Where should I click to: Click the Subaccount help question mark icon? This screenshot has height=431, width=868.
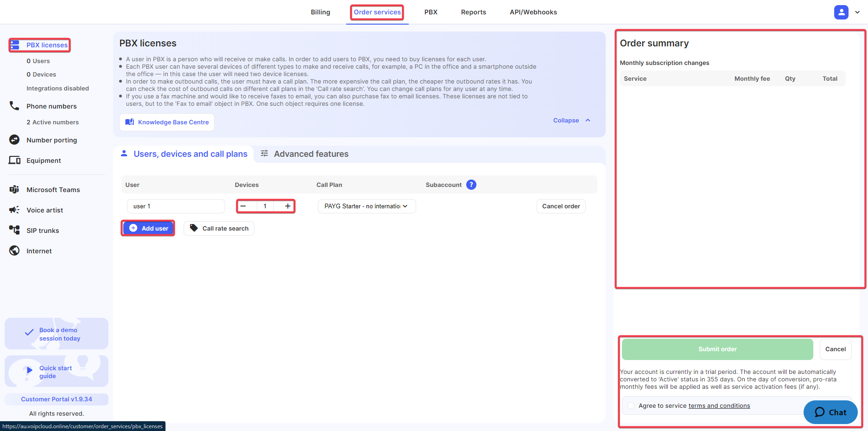point(471,185)
